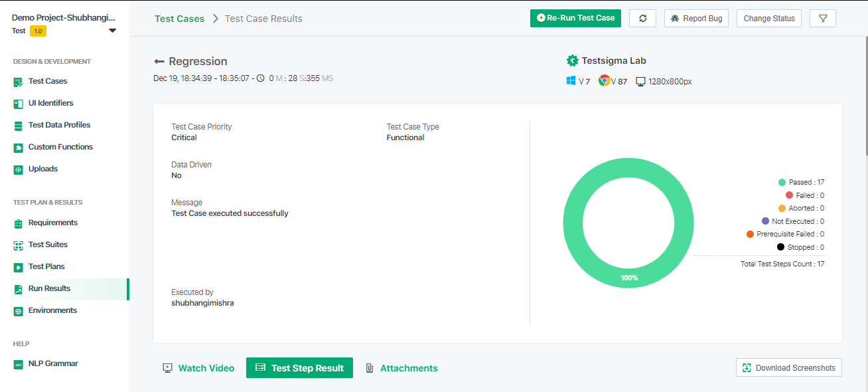This screenshot has width=868, height=392.
Task: Click the Test Cases sidebar icon
Action: pyautogui.click(x=19, y=82)
